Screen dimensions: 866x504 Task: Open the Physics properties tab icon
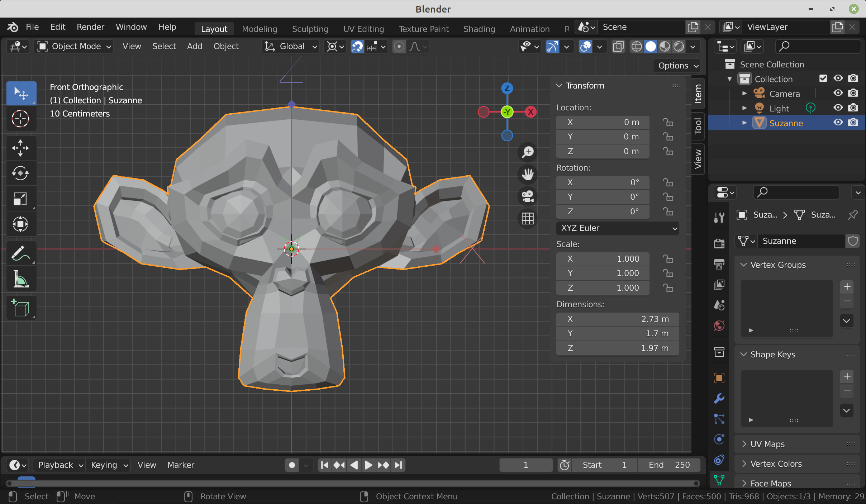[719, 439]
